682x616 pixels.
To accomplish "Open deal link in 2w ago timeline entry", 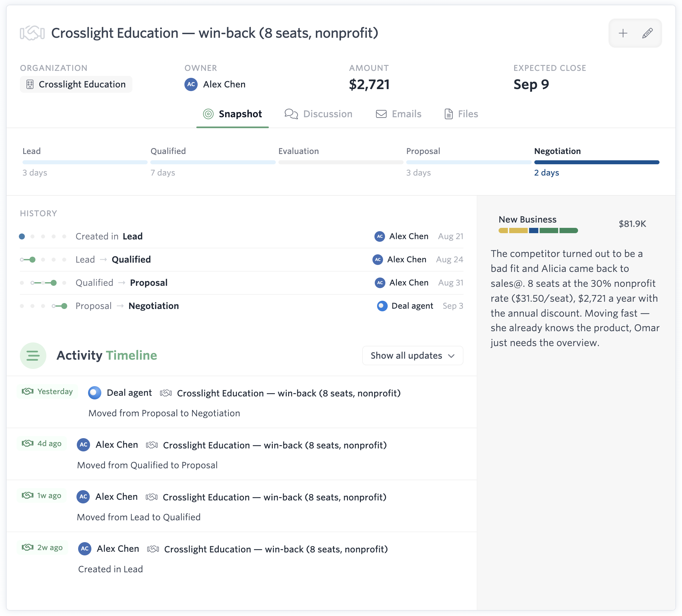I will tap(276, 549).
